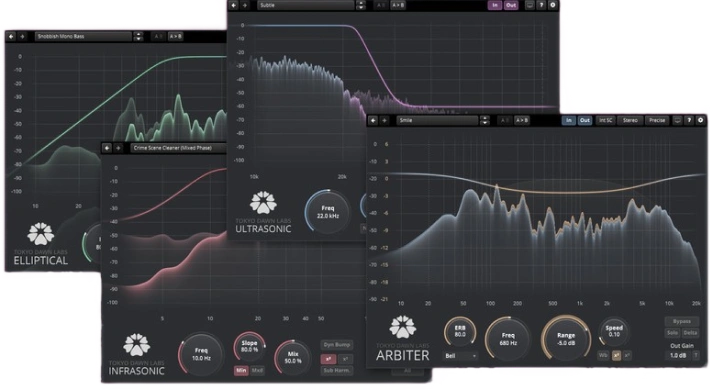
Task: Step Elliptical's preset with its up/down arrows
Action: pyautogui.click(x=139, y=36)
